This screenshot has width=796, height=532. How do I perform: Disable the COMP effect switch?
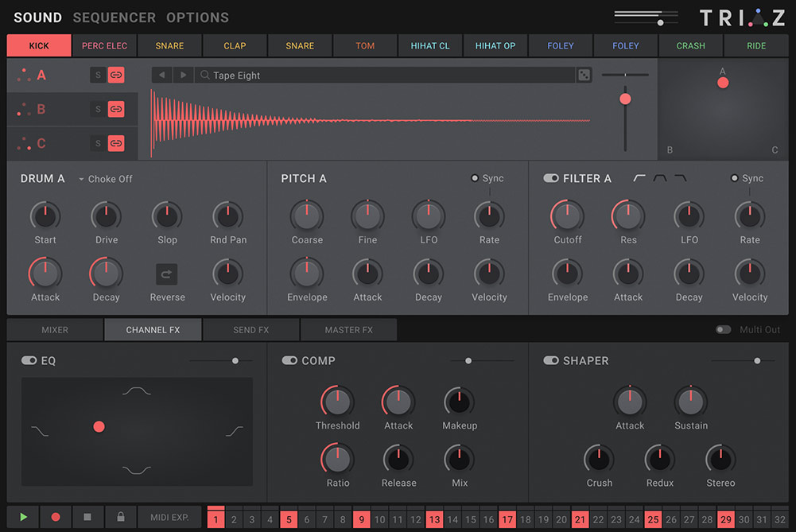point(289,360)
